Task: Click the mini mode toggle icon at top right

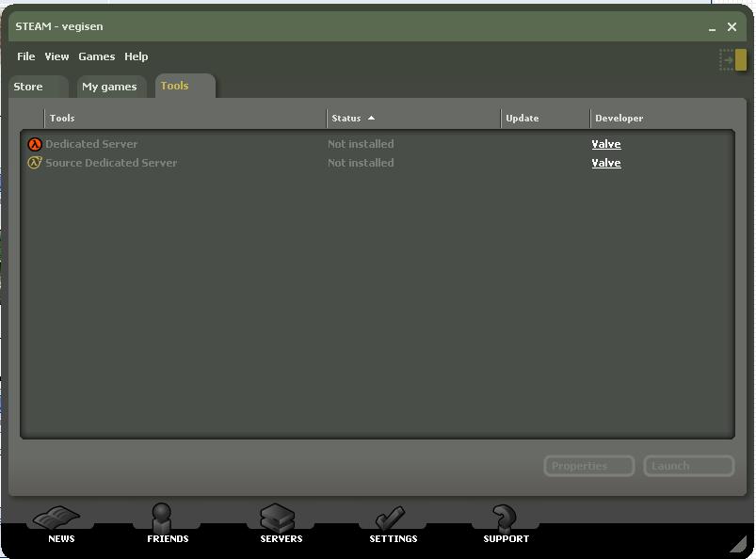Action: click(732, 60)
